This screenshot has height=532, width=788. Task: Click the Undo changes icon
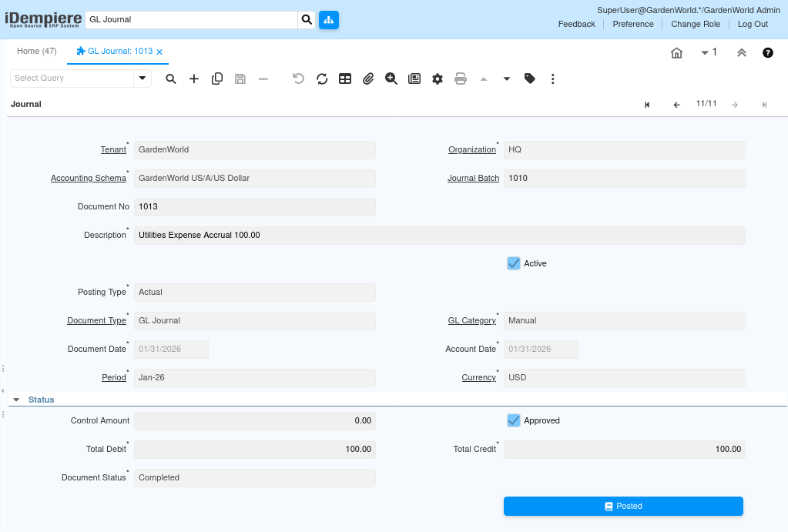pos(299,79)
